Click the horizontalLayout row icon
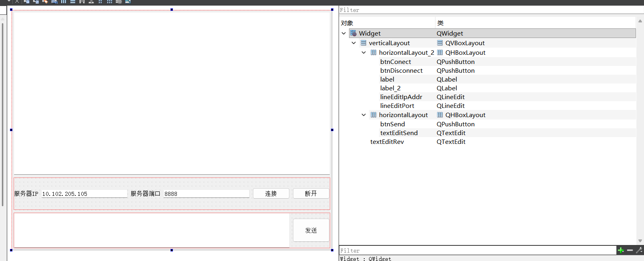This screenshot has width=644, height=261. pyautogui.click(x=373, y=115)
